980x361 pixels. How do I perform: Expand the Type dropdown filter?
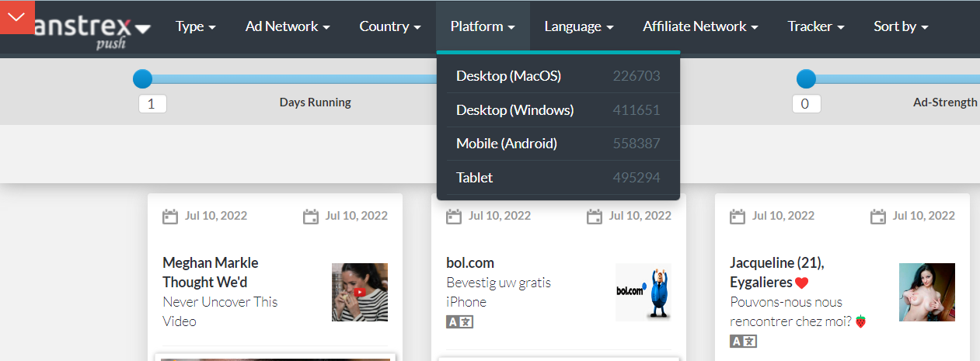[196, 26]
